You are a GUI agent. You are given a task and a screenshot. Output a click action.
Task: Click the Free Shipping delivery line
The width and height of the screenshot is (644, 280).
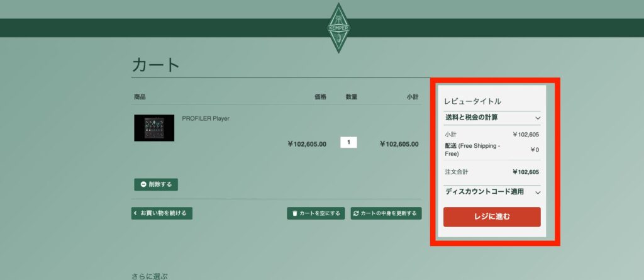(492, 150)
